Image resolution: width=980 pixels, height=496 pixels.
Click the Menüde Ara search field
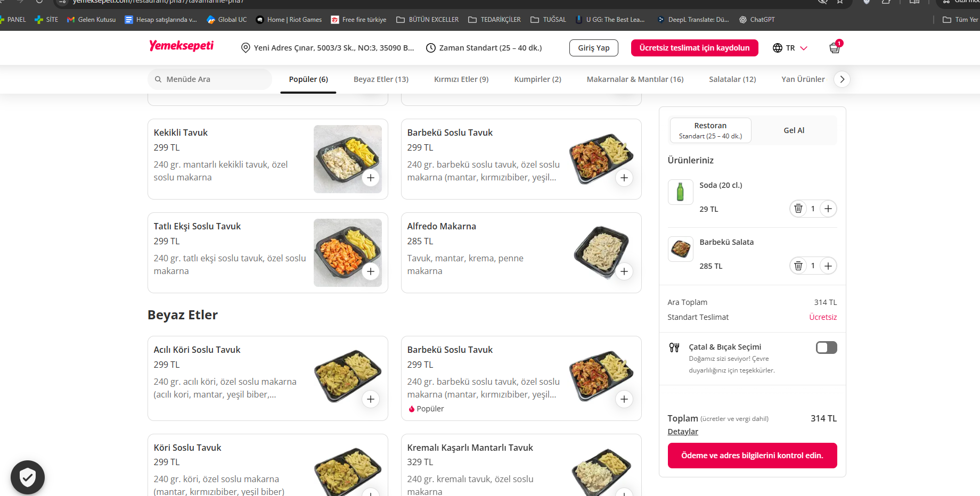pyautogui.click(x=210, y=79)
